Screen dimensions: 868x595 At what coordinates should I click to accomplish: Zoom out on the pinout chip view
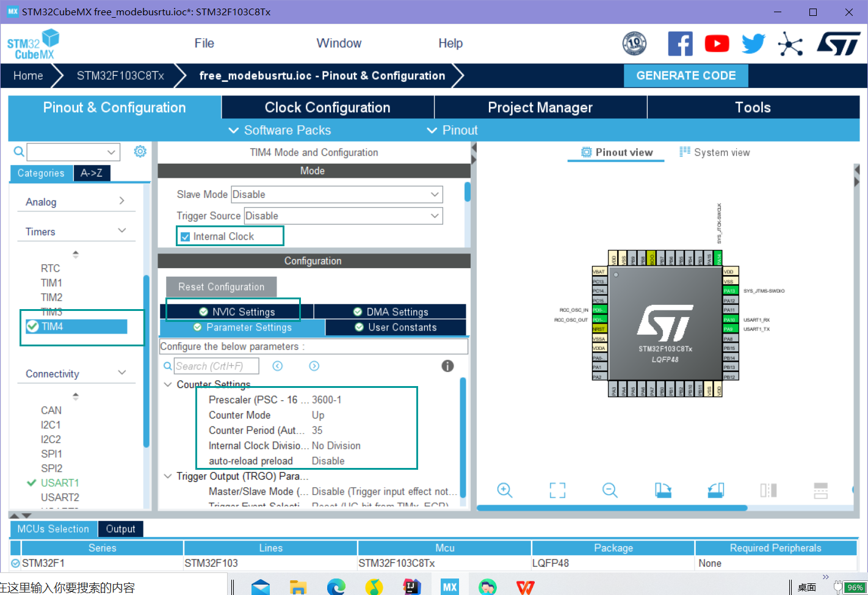(610, 490)
